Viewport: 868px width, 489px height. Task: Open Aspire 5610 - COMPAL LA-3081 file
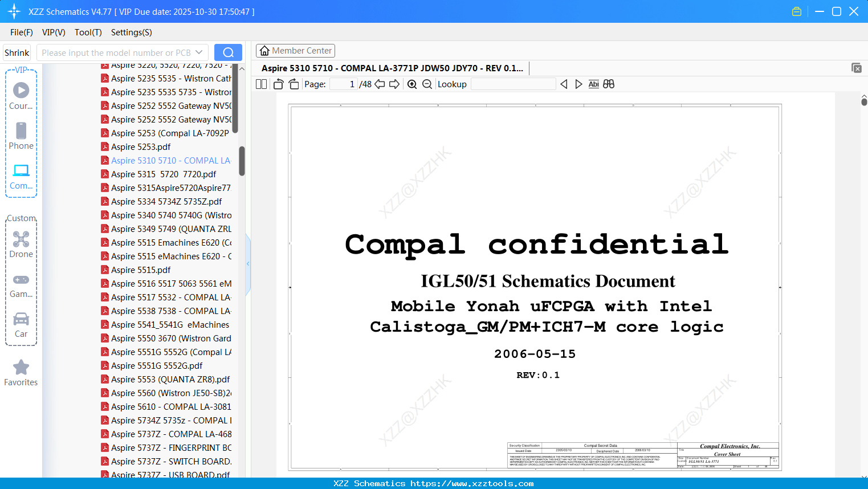pos(166,407)
